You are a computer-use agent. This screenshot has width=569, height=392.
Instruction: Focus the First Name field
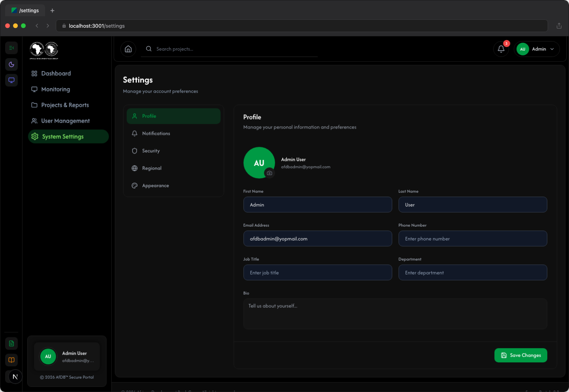[318, 205]
